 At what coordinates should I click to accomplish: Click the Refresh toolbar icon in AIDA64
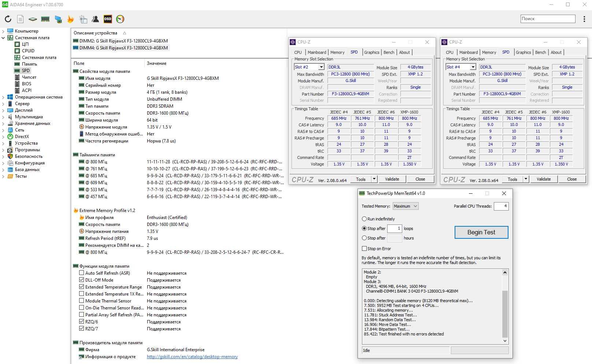point(8,19)
